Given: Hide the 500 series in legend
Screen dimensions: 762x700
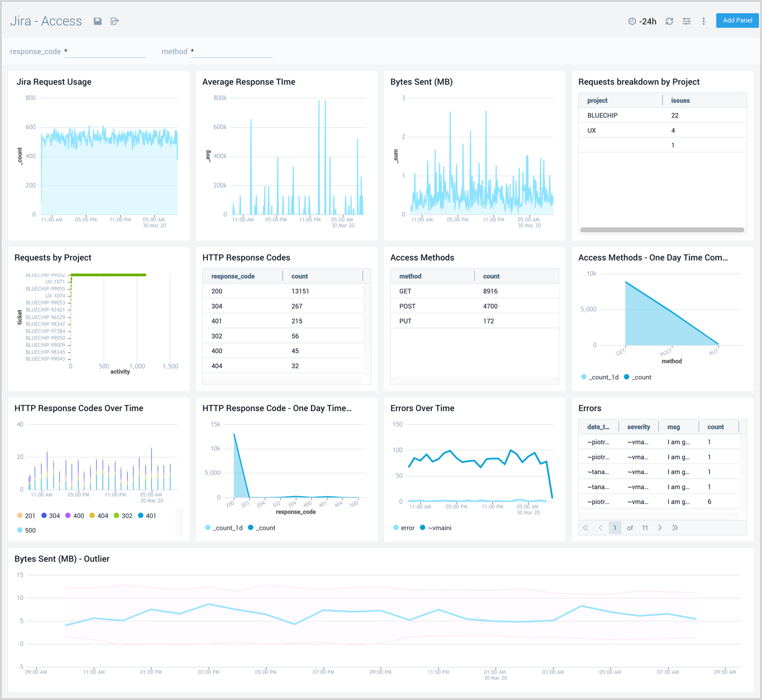Looking at the screenshot, I should pyautogui.click(x=26, y=530).
